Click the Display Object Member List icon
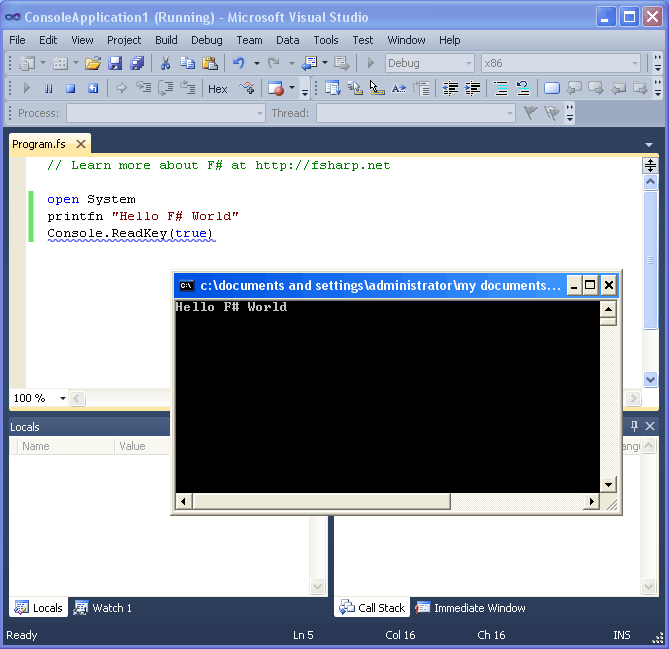Viewport: 669px width, 649px height. (332, 88)
